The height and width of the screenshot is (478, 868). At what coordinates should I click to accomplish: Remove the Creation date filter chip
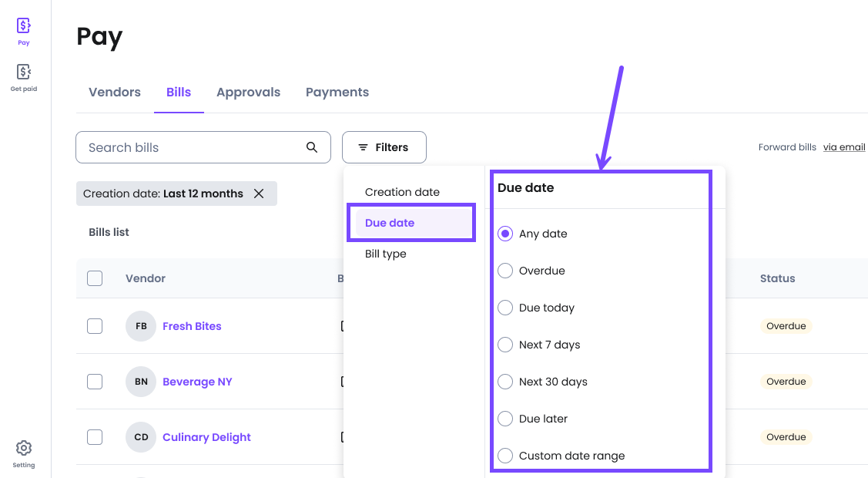coord(259,194)
